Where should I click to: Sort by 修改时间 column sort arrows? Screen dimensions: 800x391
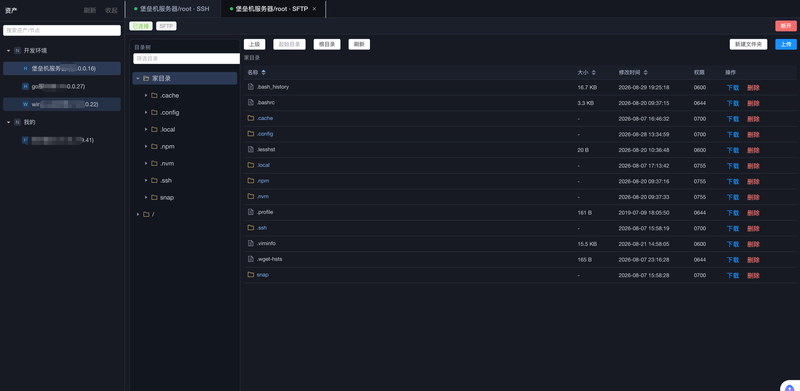coord(645,72)
